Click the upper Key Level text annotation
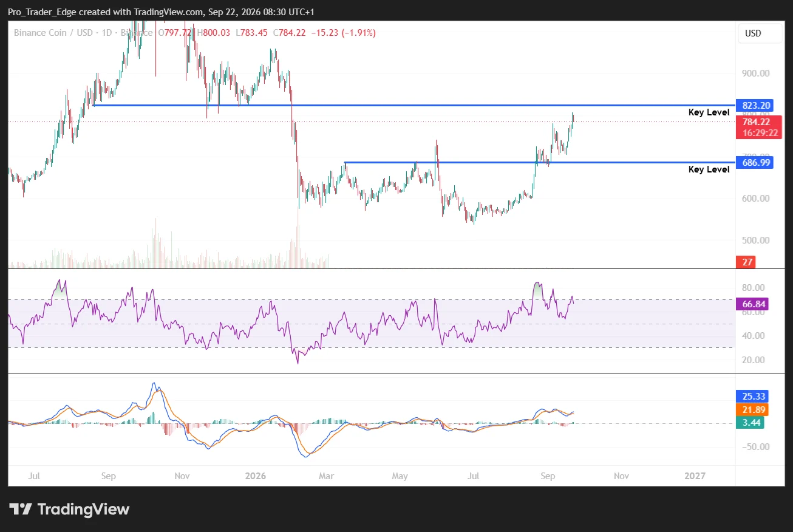The image size is (793, 532). 709,112
